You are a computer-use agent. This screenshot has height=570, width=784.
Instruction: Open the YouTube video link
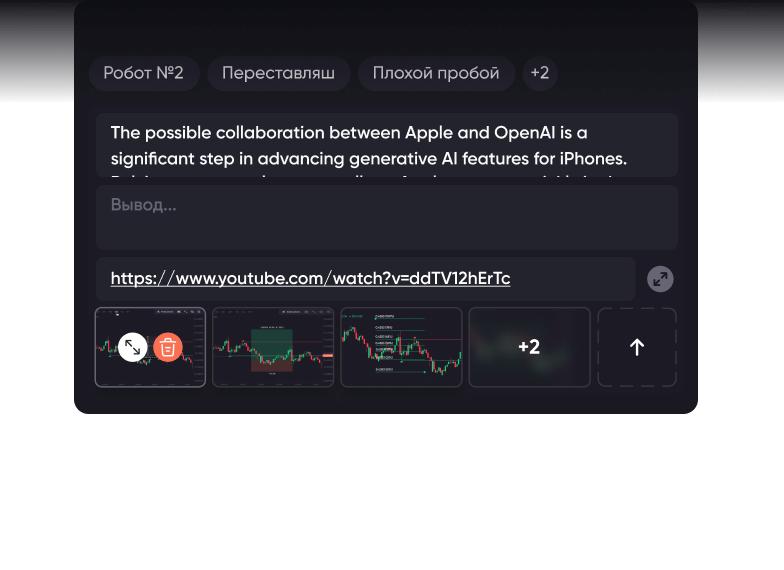(x=310, y=279)
